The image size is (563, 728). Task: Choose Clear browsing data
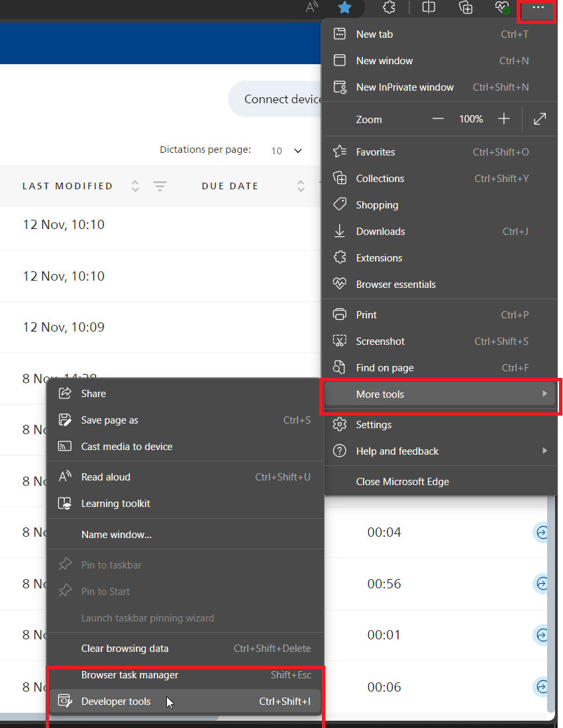pos(185,649)
